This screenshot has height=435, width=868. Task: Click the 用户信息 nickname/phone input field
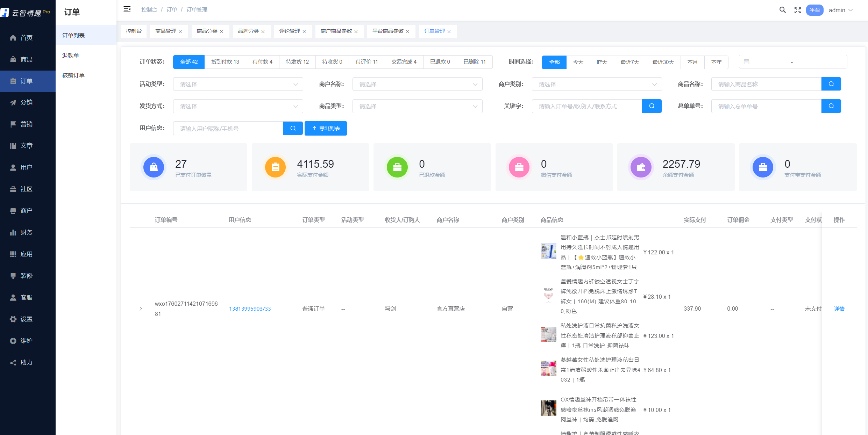228,128
